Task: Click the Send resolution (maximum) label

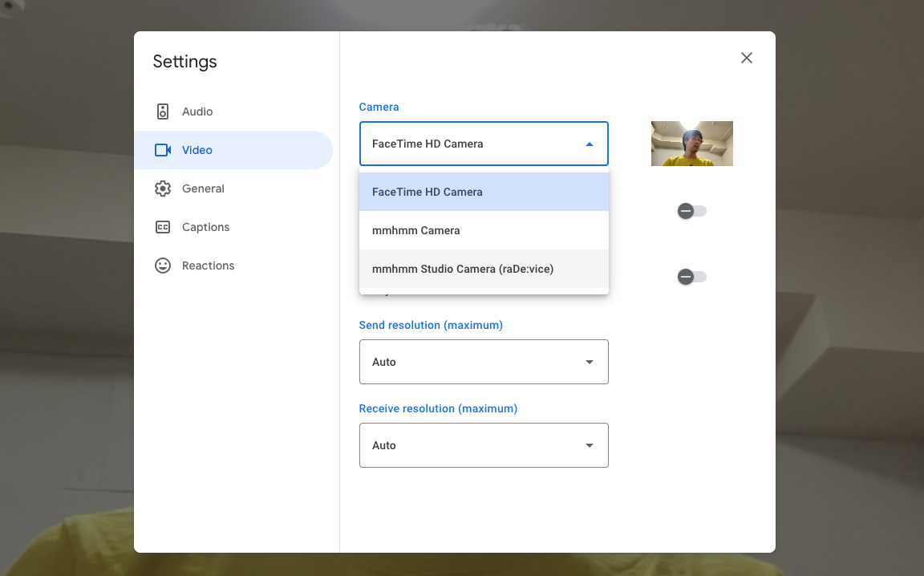Action: [x=431, y=325]
